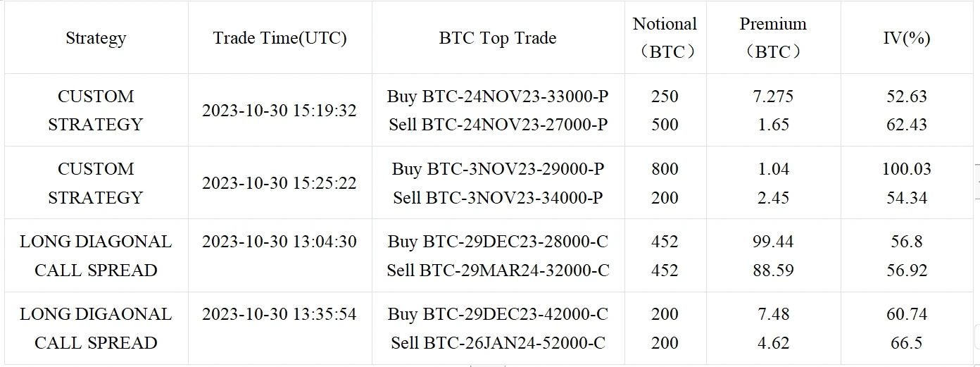Screen dimensions: 980x367
Task: Click the Strategy column header
Action: [96, 38]
